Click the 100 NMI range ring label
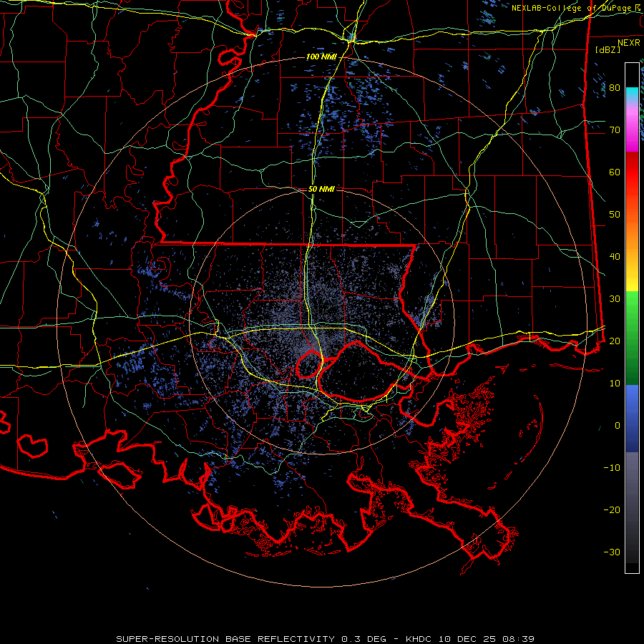The width and height of the screenshot is (644, 644). [x=321, y=57]
